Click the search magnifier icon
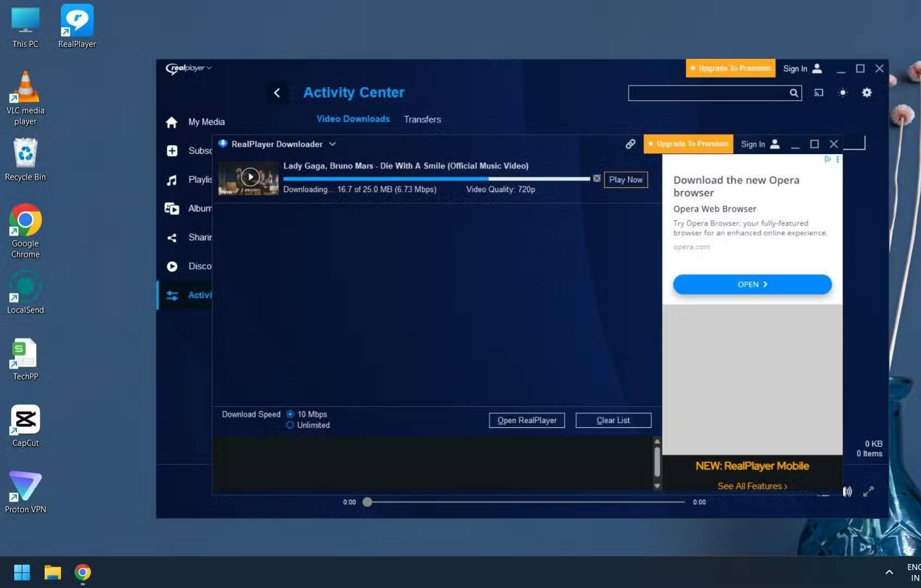 click(x=794, y=93)
